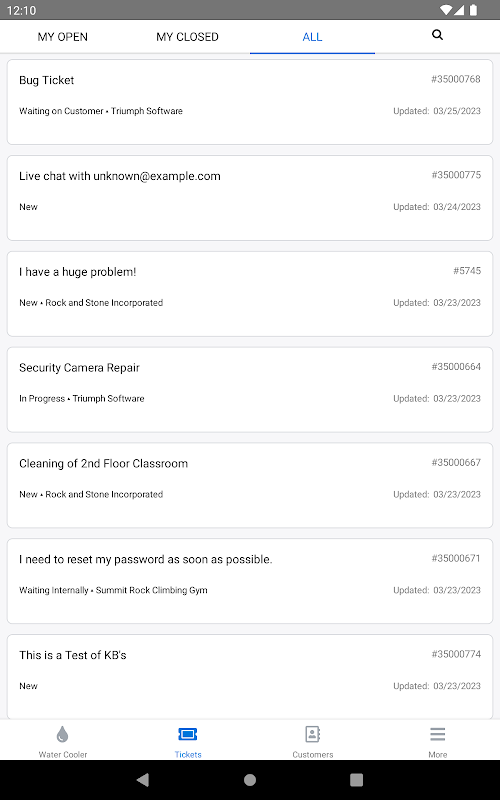Tap ticket number #5745

pyautogui.click(x=467, y=271)
